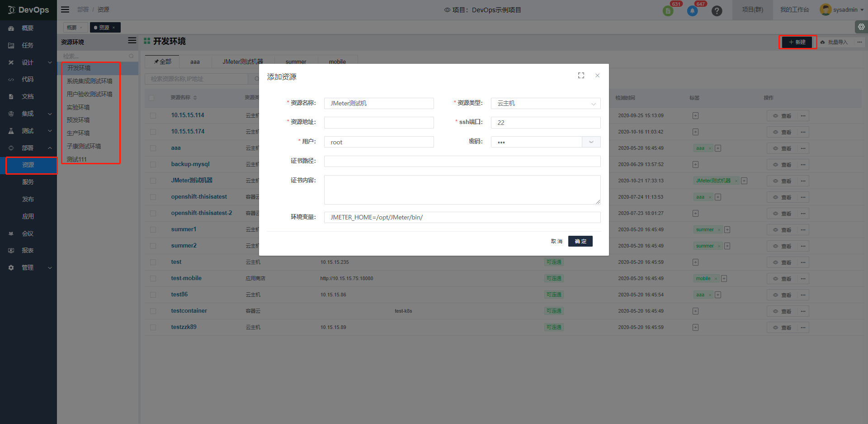
Task: Toggle the select-all checkbox in table header
Action: click(x=151, y=98)
